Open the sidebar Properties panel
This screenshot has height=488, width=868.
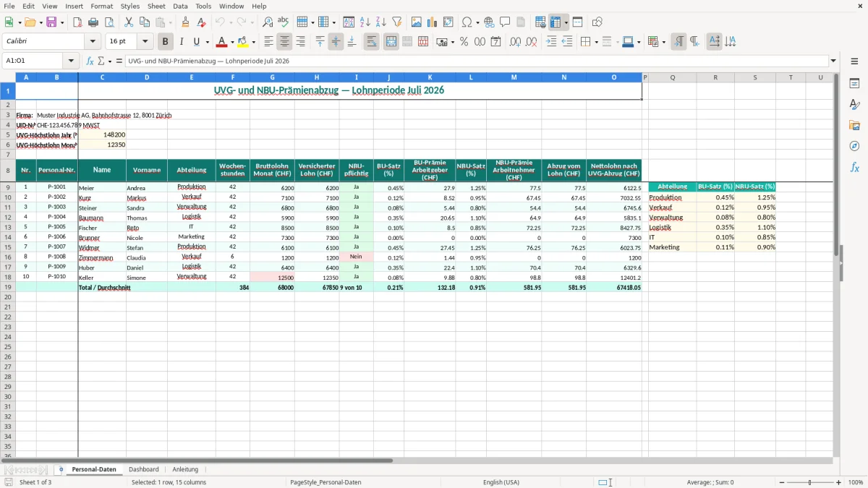[854, 84]
